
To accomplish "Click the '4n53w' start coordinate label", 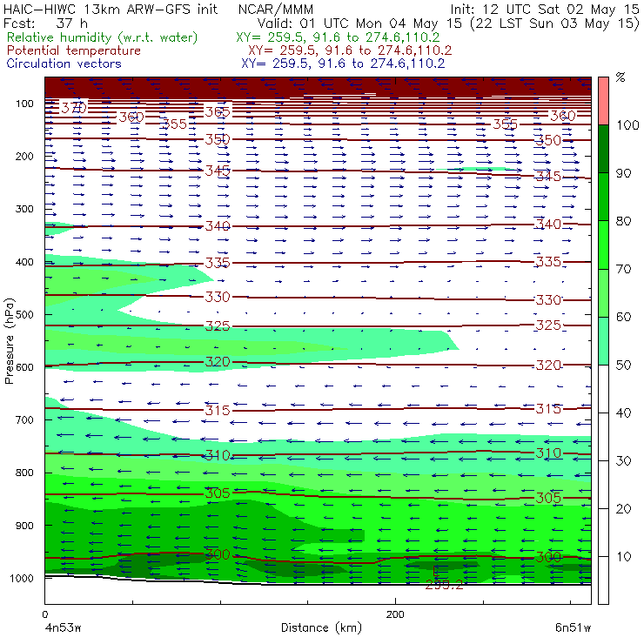I will click(x=63, y=628).
